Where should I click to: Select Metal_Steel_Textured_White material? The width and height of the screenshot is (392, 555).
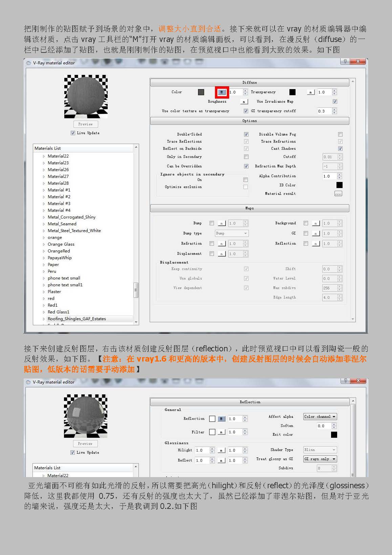click(x=74, y=231)
